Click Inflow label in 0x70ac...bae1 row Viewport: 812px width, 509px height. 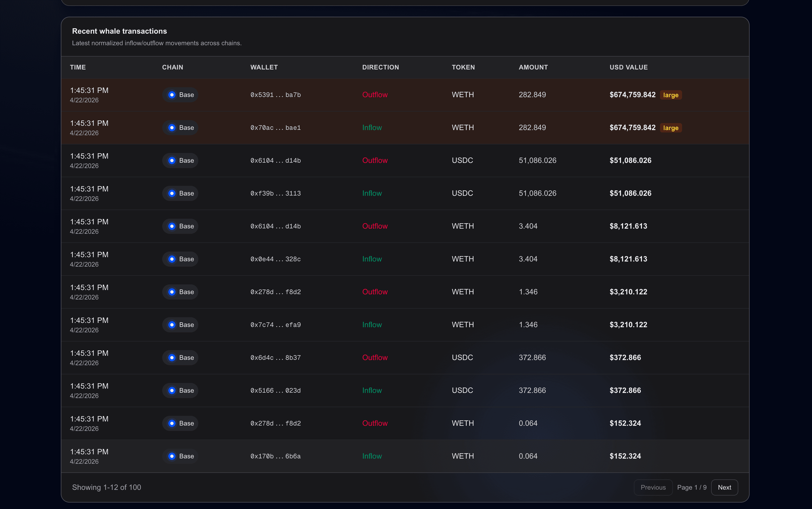pyautogui.click(x=372, y=128)
